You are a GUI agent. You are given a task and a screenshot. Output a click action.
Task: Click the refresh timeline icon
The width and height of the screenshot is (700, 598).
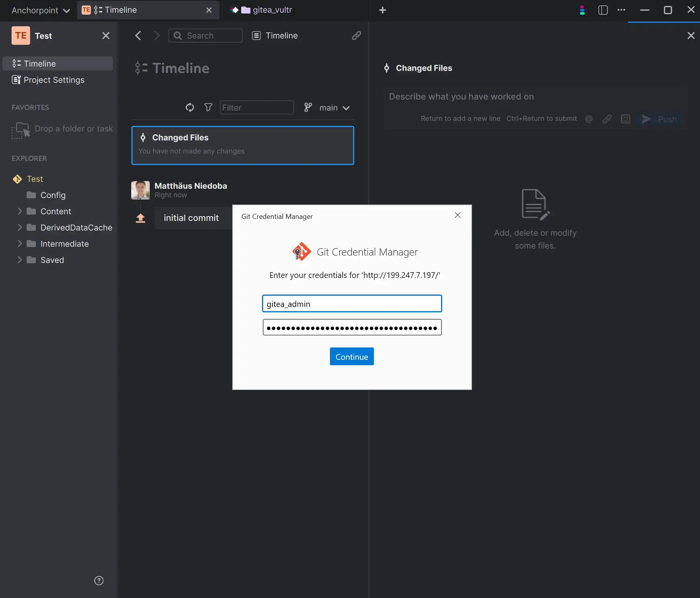(189, 107)
